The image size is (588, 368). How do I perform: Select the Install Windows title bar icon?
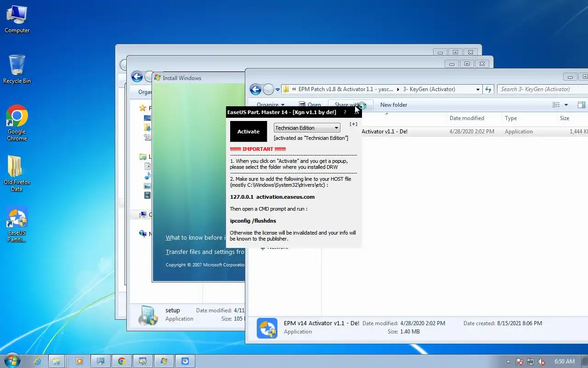[x=158, y=78]
